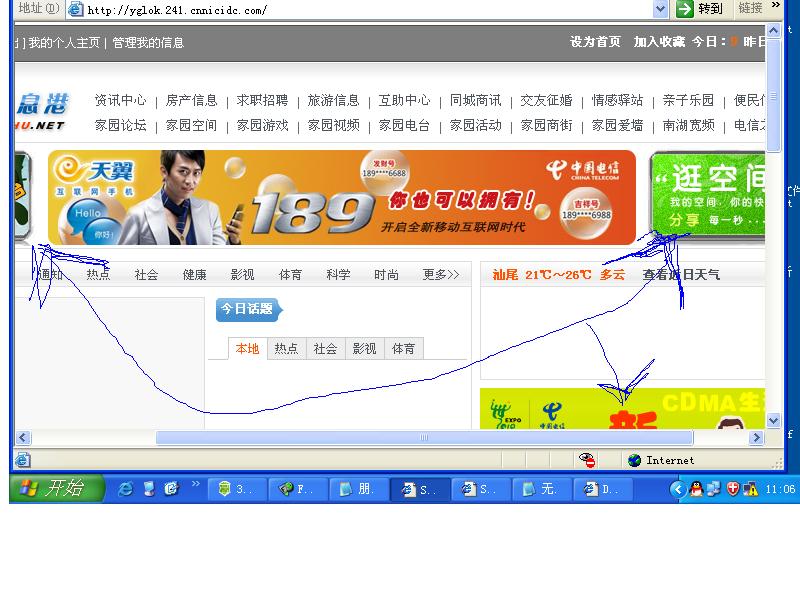Click the QQ penguin tray icon
Image resolution: width=800 pixels, height=600 pixels.
pos(696,489)
